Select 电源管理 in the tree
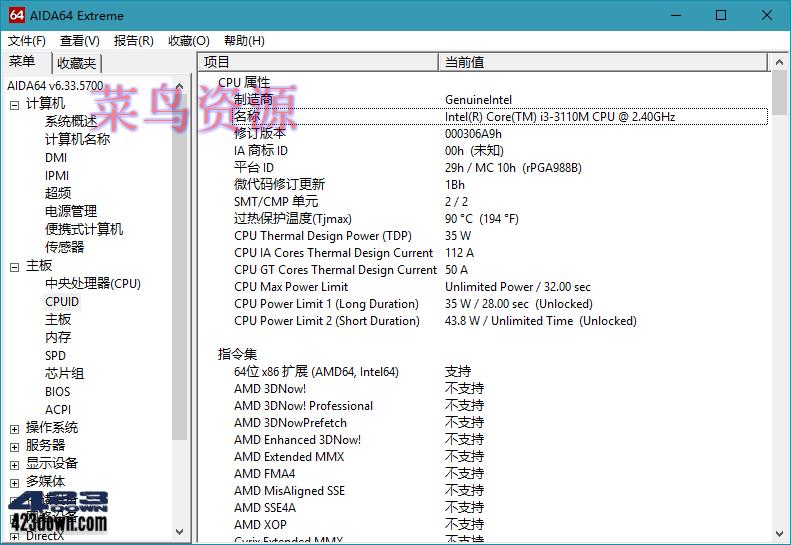This screenshot has height=545, width=791. (71, 211)
